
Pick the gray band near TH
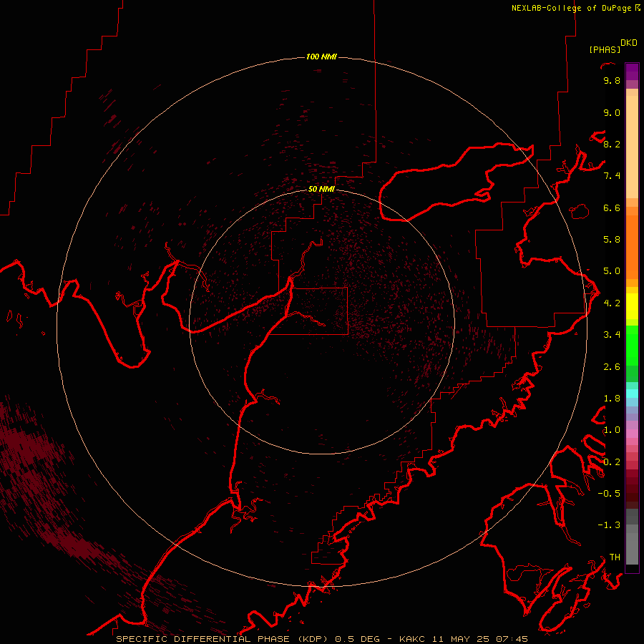click(632, 548)
